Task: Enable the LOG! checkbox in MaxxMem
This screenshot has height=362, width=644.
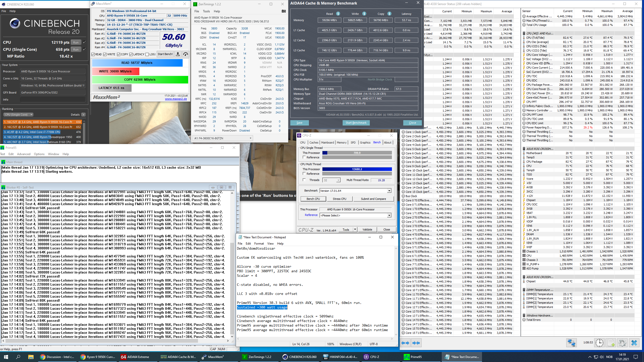Action: point(147,54)
